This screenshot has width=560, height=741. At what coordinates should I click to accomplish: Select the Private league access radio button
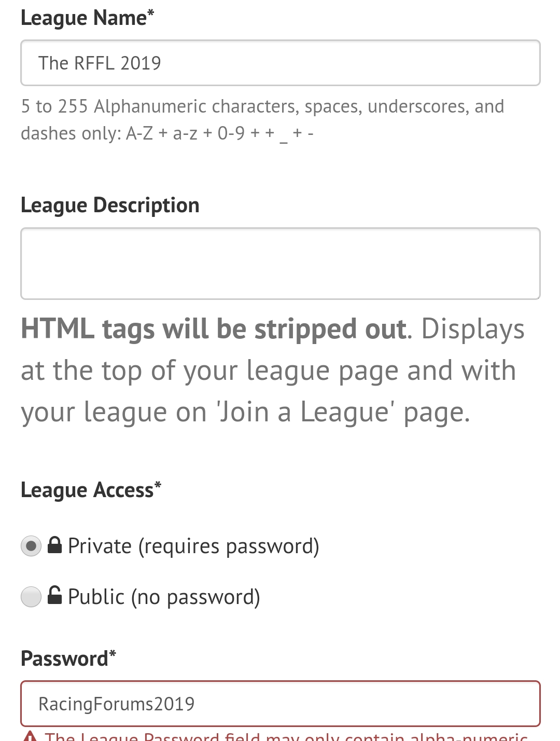click(x=31, y=546)
